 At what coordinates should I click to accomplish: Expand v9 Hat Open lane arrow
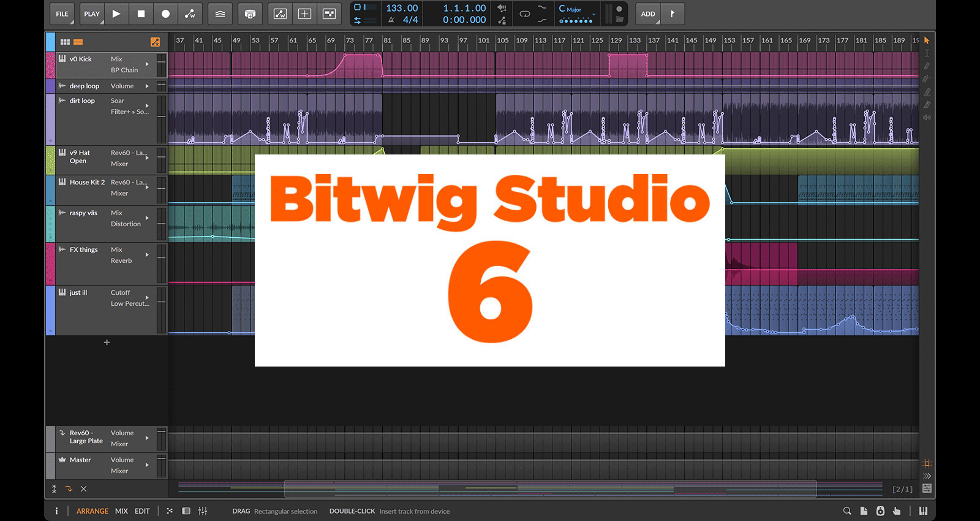(147, 158)
